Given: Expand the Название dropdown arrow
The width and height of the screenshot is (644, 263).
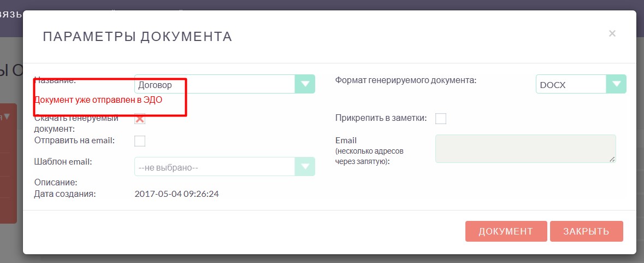Looking at the screenshot, I should 305,84.
